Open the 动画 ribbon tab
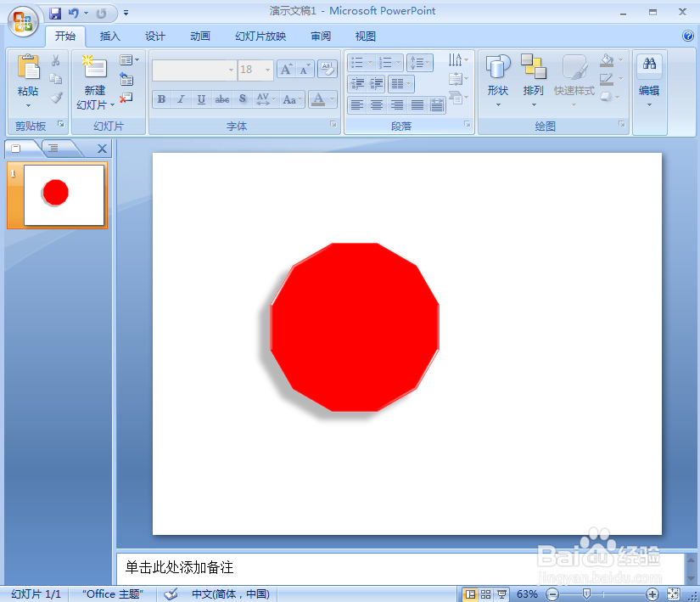 click(x=200, y=37)
